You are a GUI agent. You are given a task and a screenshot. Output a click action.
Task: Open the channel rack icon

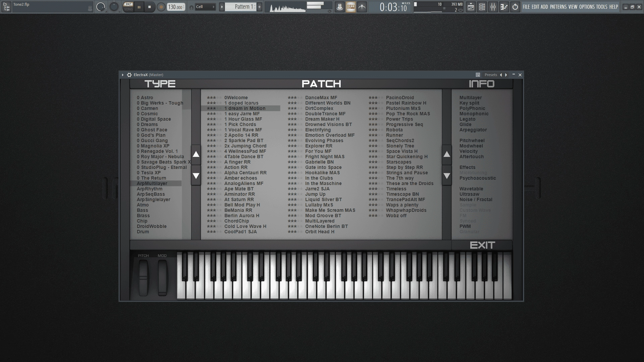tap(482, 7)
